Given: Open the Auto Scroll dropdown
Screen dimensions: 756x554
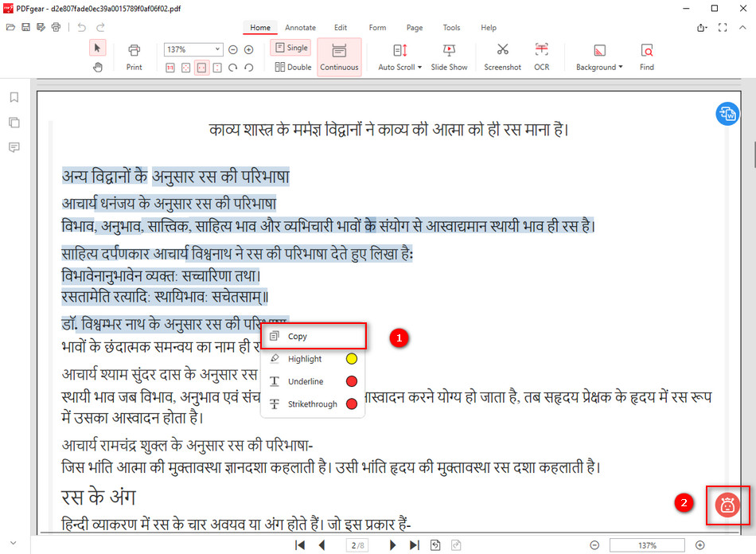Looking at the screenshot, I should click(x=399, y=57).
